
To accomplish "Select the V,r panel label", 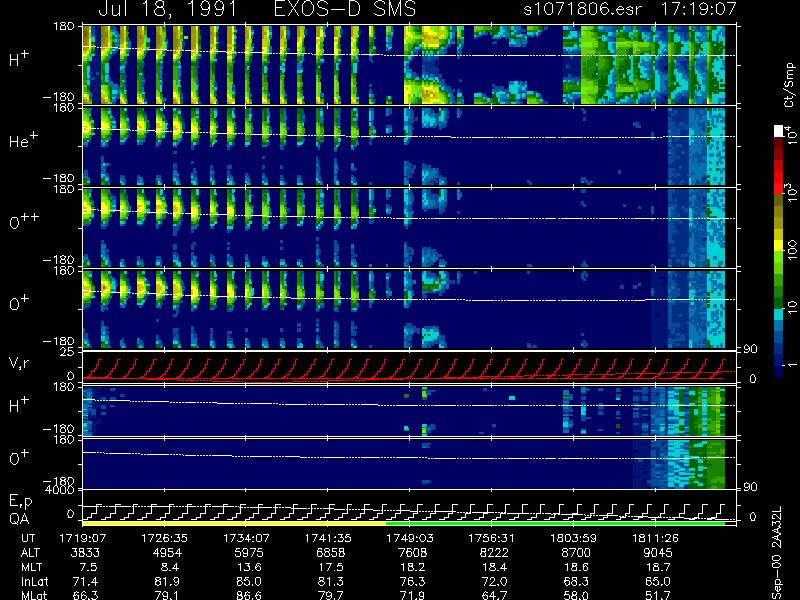I will (19, 363).
